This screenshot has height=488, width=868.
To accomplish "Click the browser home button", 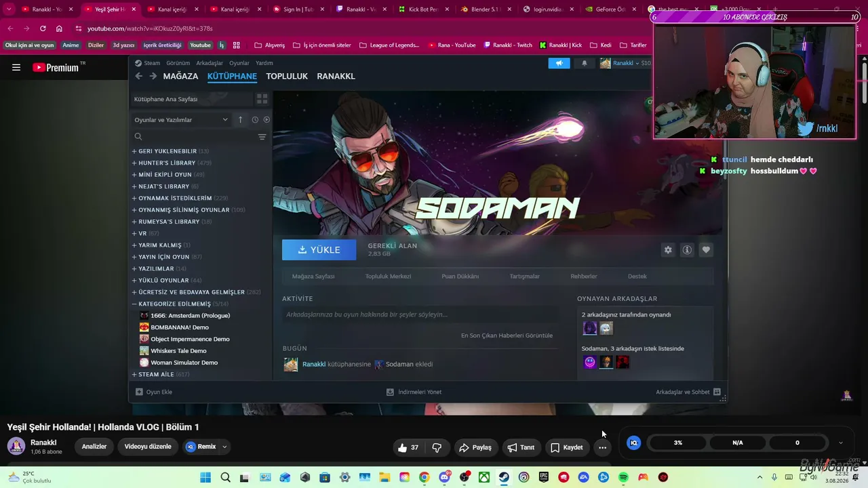I will [x=59, y=28].
